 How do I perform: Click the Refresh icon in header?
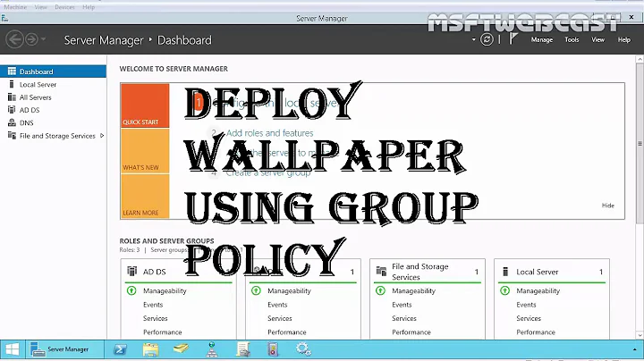[487, 39]
